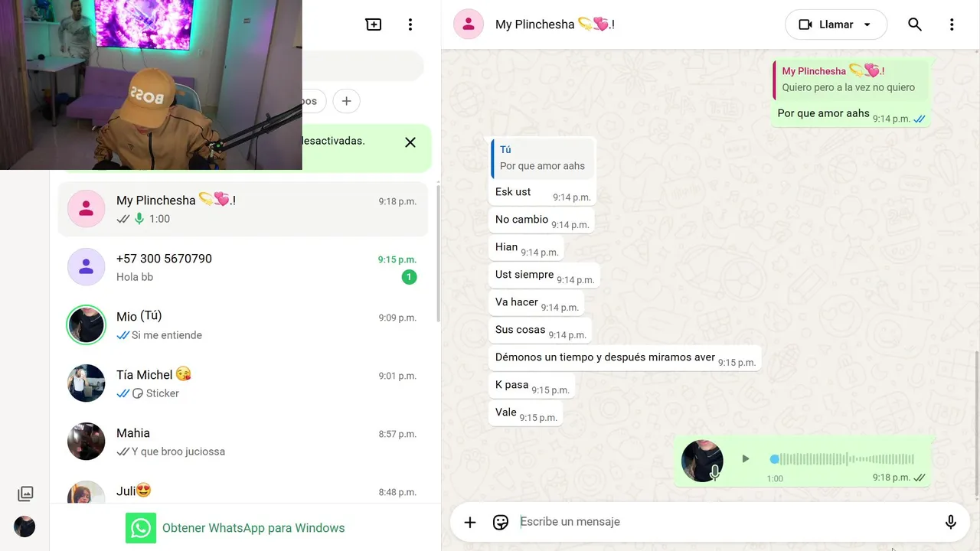980x551 pixels.
Task: Play the one-minute voice message
Action: click(x=745, y=459)
